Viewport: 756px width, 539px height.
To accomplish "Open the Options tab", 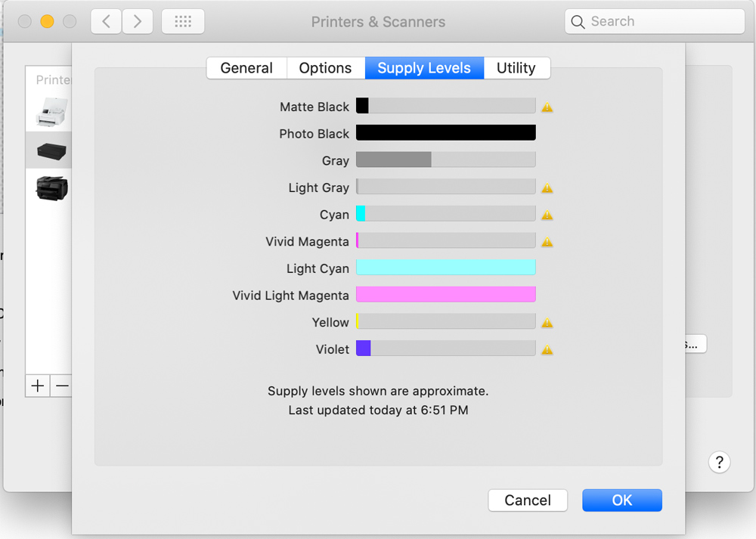I will point(325,68).
